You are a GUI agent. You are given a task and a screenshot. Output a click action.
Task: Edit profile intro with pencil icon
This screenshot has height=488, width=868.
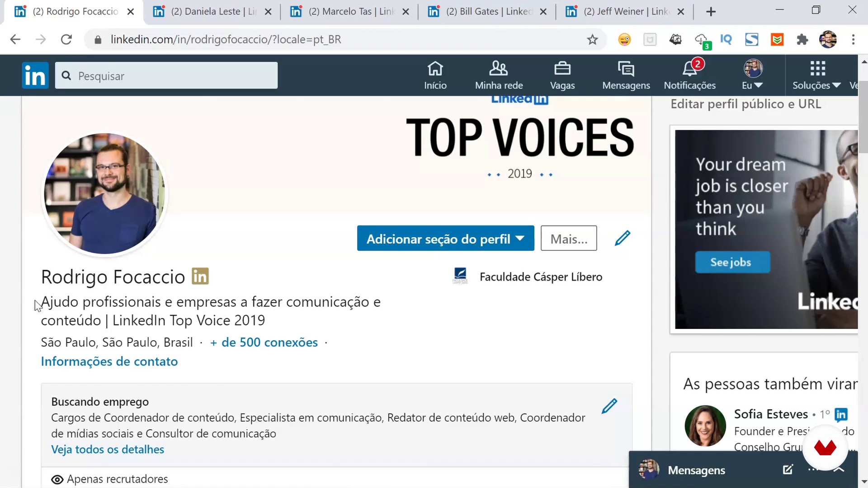(623, 238)
